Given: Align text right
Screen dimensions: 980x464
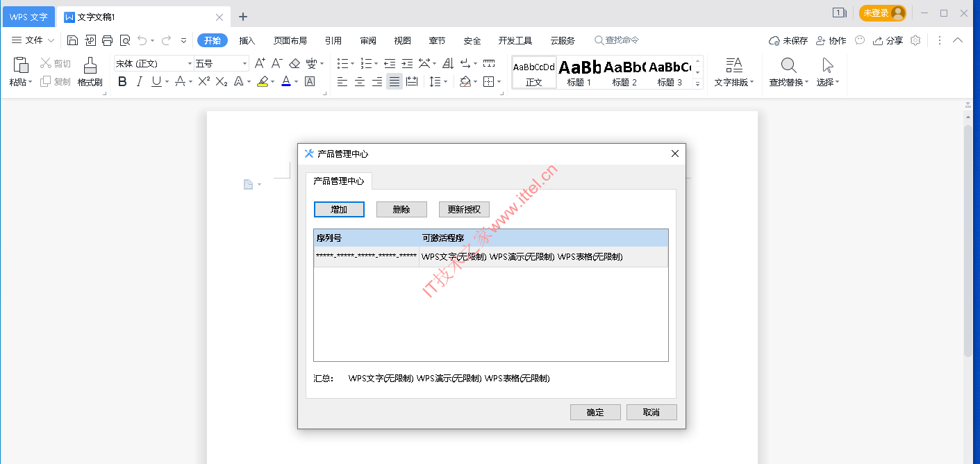Looking at the screenshot, I should point(377,82).
